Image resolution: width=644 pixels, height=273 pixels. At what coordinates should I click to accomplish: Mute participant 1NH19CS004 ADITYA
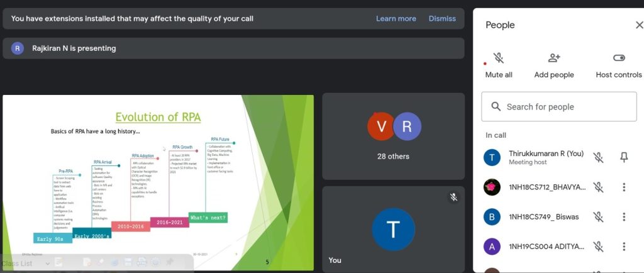pos(598,247)
